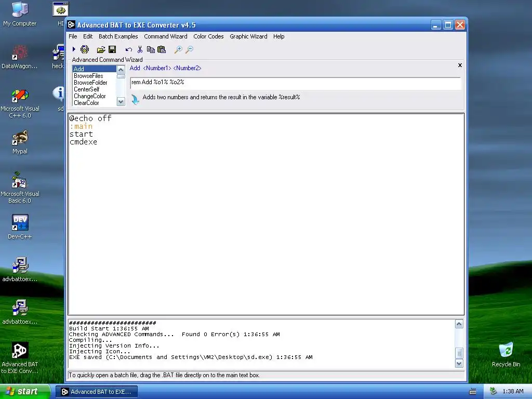532x399 pixels.
Task: Save the file with floppy disk icon
Action: (112, 49)
